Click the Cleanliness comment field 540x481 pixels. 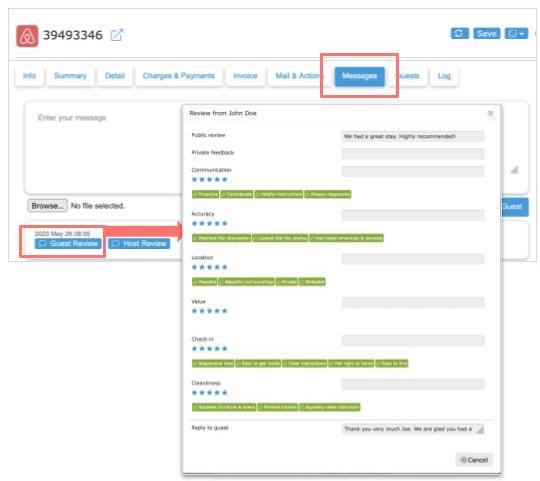413,384
